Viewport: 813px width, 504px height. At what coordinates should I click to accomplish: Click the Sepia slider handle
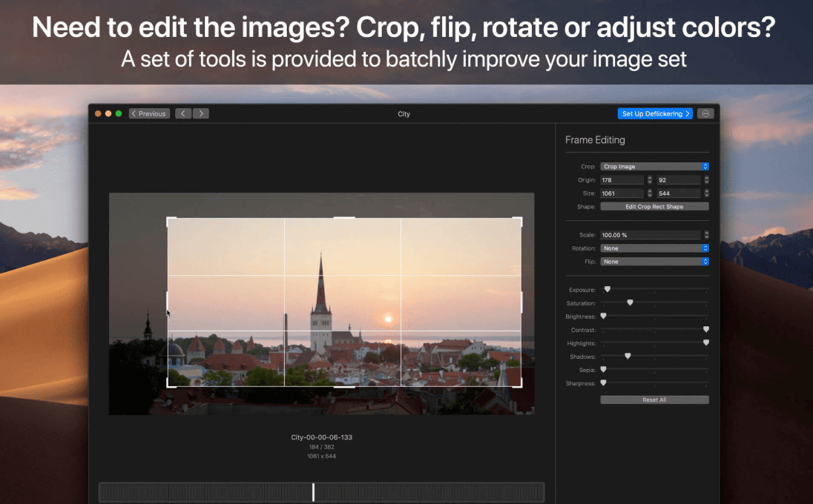[x=603, y=369]
